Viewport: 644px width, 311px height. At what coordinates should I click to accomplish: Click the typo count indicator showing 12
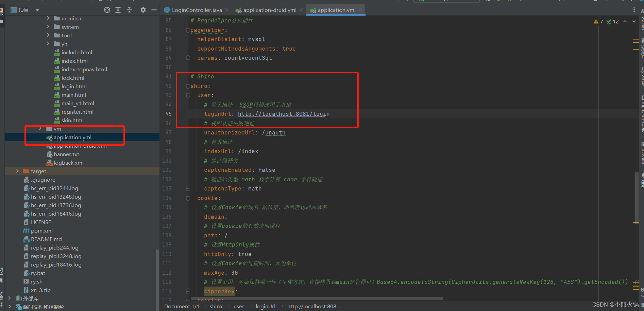[613, 21]
